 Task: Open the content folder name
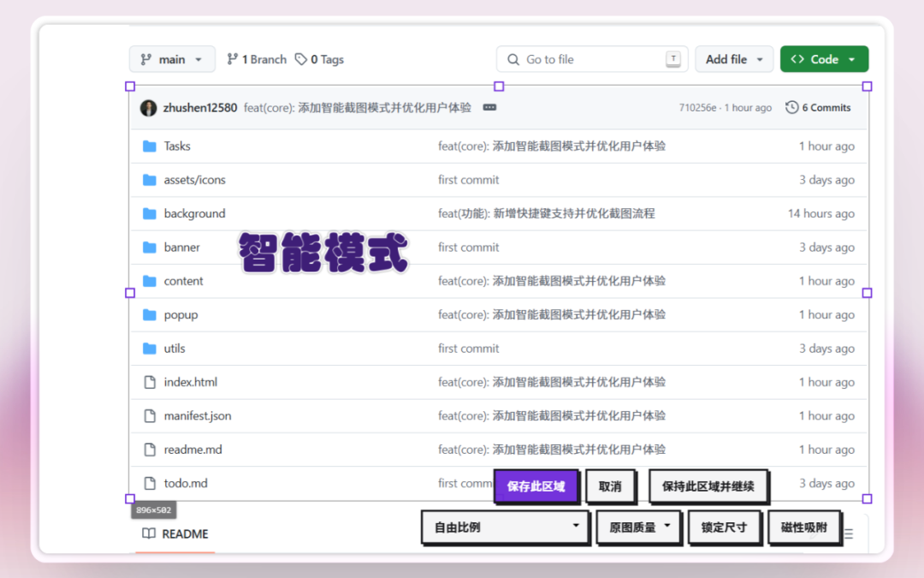[x=184, y=281]
